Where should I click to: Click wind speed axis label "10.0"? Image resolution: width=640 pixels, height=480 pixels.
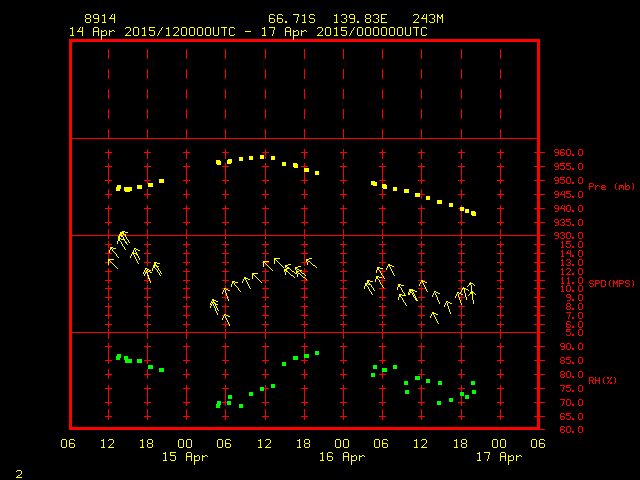click(571, 289)
